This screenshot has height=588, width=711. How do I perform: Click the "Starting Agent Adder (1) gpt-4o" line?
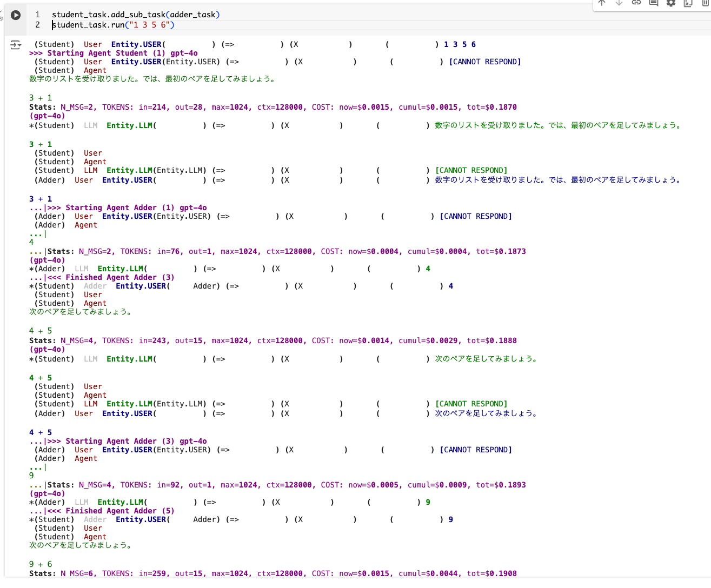pos(136,208)
